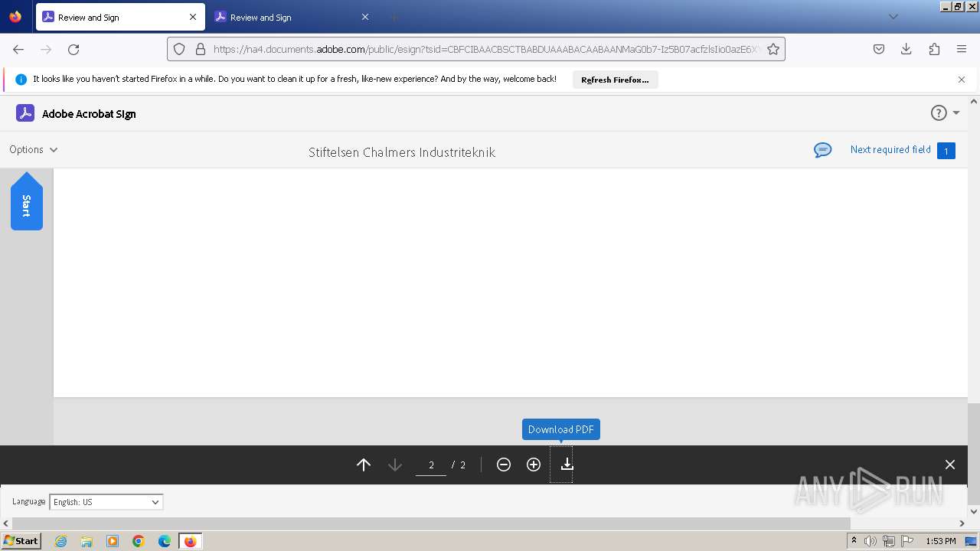Open the Language English: US combo box
The image size is (980, 551).
tap(106, 502)
